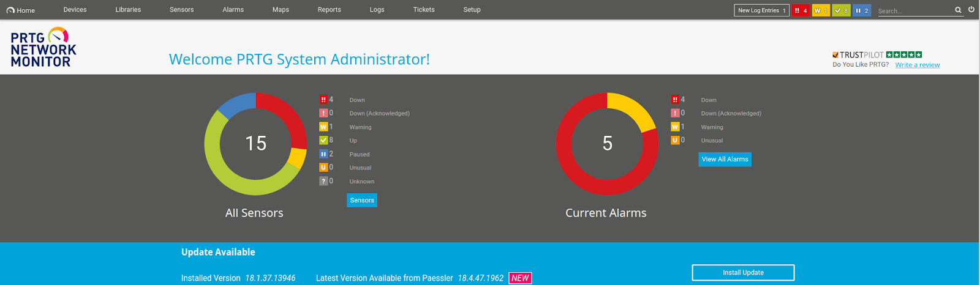Screen dimensions: 980x285
Task: Click the blue Sensors button
Action: pyautogui.click(x=362, y=201)
